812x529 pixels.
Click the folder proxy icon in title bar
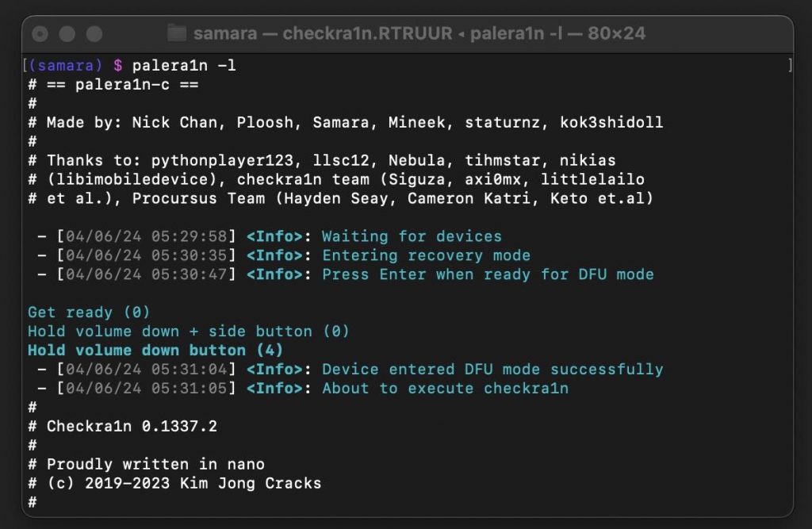[178, 34]
